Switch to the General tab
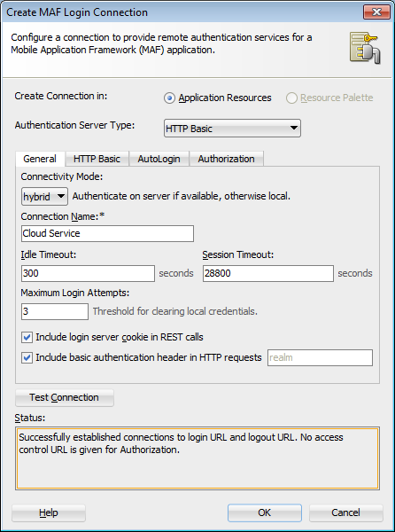Viewport: 395px width, 532px height. click(x=40, y=159)
